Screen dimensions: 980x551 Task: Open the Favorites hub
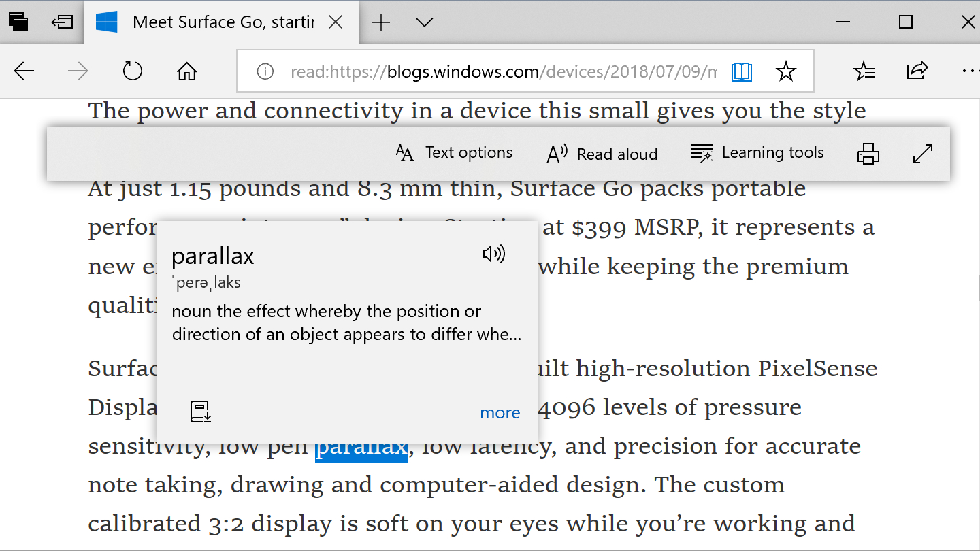[x=864, y=71]
